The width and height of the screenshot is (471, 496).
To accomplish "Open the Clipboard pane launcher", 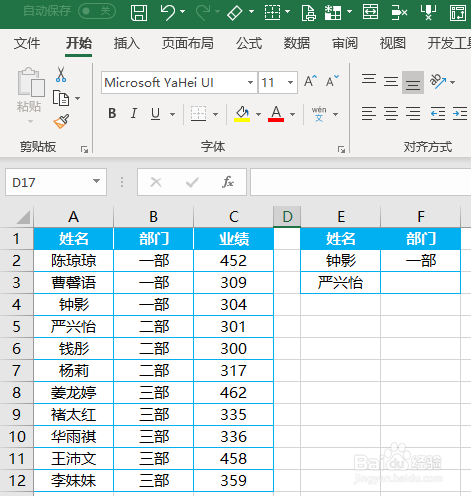I will pyautogui.click(x=84, y=150).
